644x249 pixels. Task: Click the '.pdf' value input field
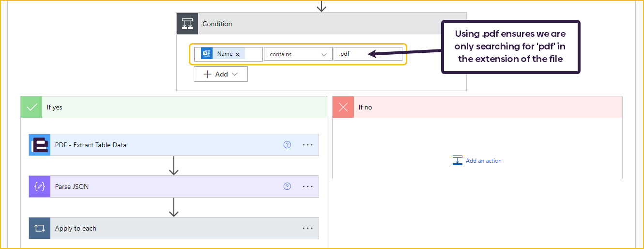click(368, 54)
